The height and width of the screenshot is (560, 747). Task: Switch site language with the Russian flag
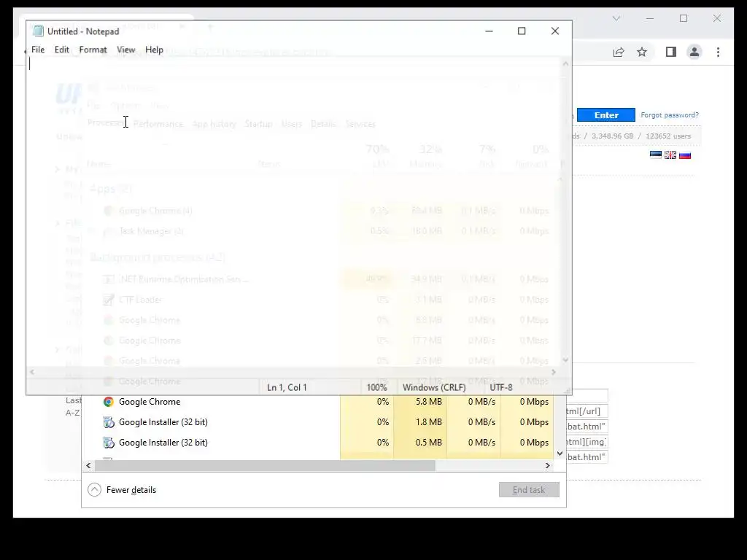pyautogui.click(x=685, y=155)
